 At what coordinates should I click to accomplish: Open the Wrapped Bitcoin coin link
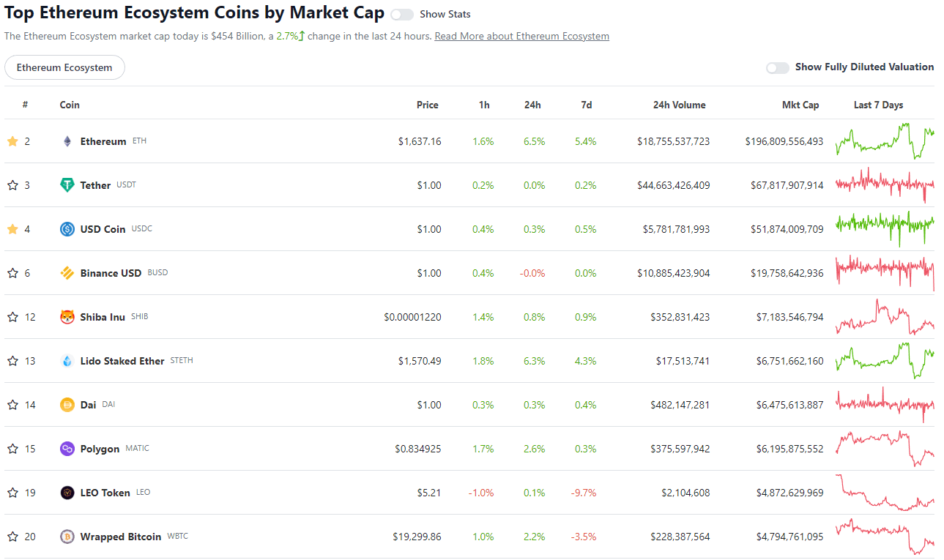pos(121,537)
